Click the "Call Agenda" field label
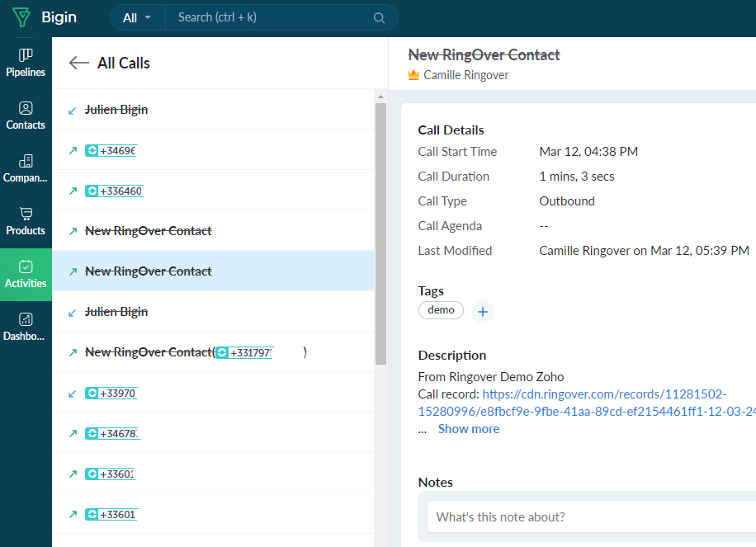The height and width of the screenshot is (547, 756). click(x=450, y=226)
